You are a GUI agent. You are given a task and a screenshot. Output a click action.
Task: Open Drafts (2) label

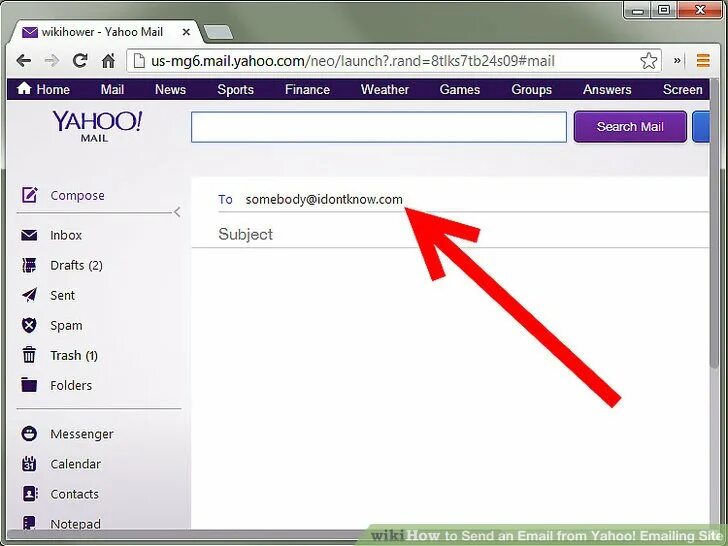coord(77,265)
